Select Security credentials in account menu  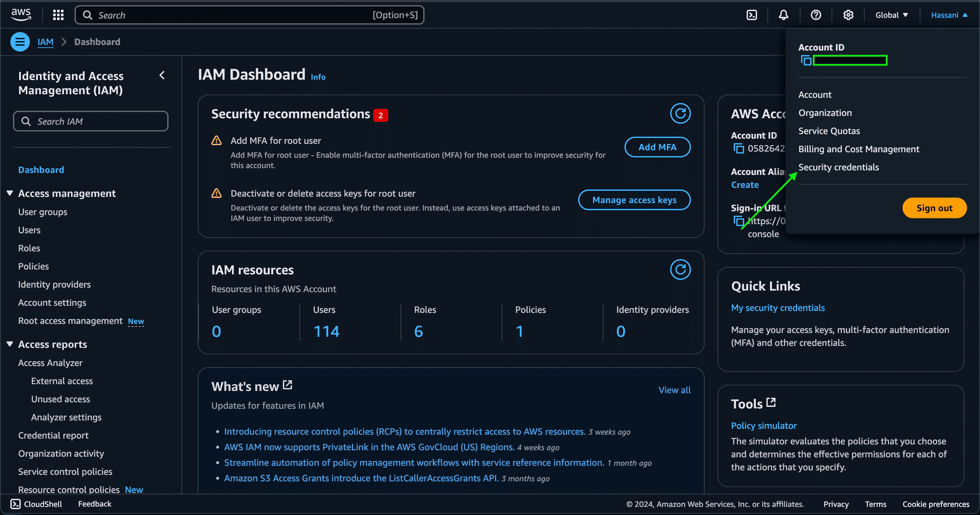[x=838, y=167]
